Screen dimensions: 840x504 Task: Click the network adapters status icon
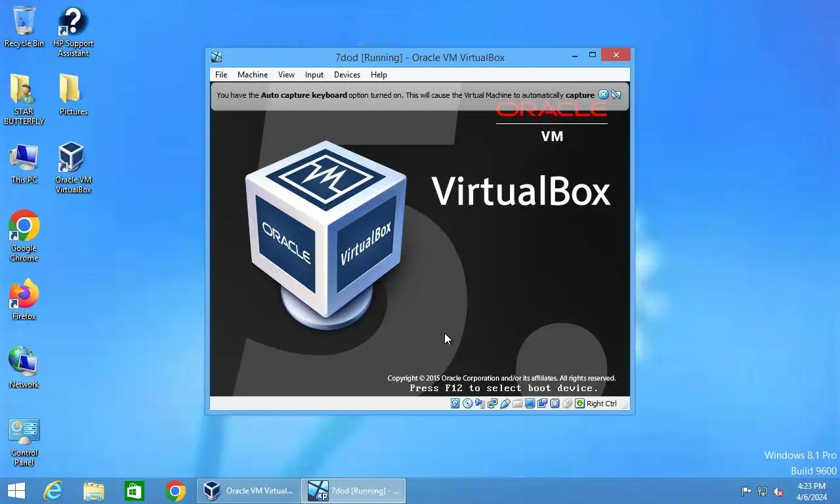[x=492, y=404]
